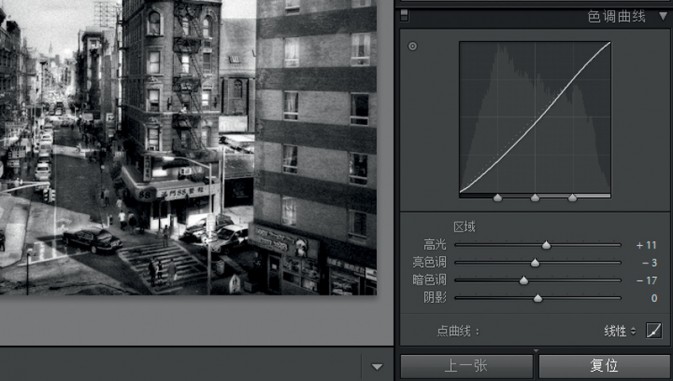This screenshot has height=381, width=673.
Task: Click the 亮色调 lights slider handle
Action: coord(535,263)
